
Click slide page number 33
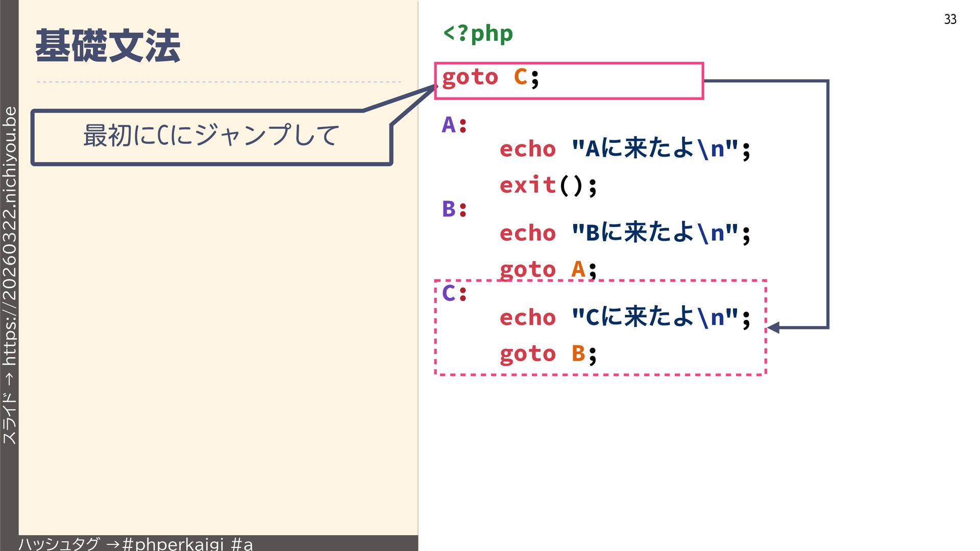pyautogui.click(x=950, y=19)
